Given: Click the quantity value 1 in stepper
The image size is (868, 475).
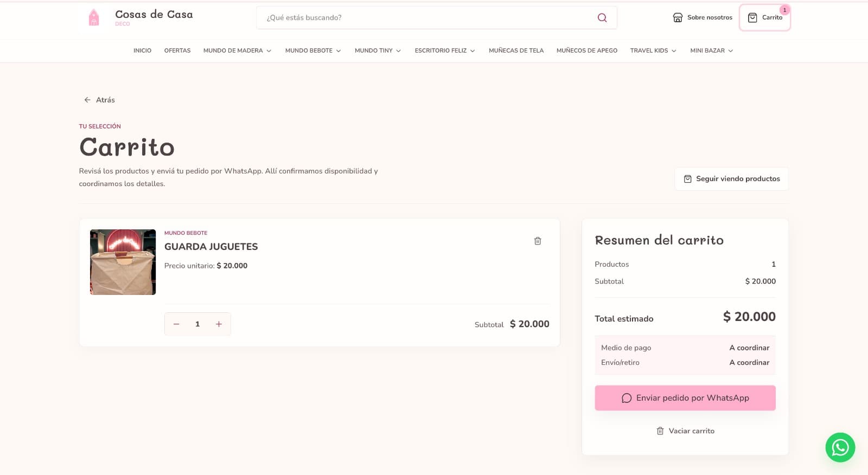Looking at the screenshot, I should (197, 324).
